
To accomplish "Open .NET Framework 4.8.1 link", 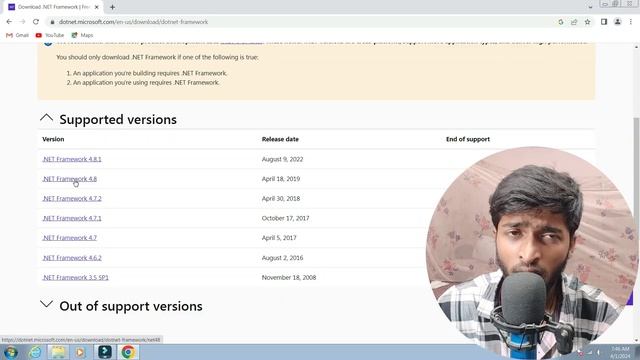I will 72,159.
